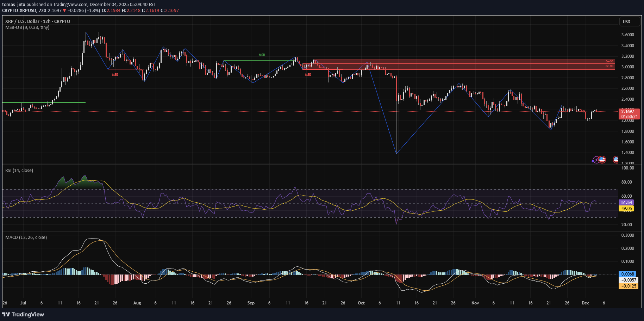Screen dimensions: 644x321
Task: Open the tomas_jntx author profile link
Action: point(13,4)
